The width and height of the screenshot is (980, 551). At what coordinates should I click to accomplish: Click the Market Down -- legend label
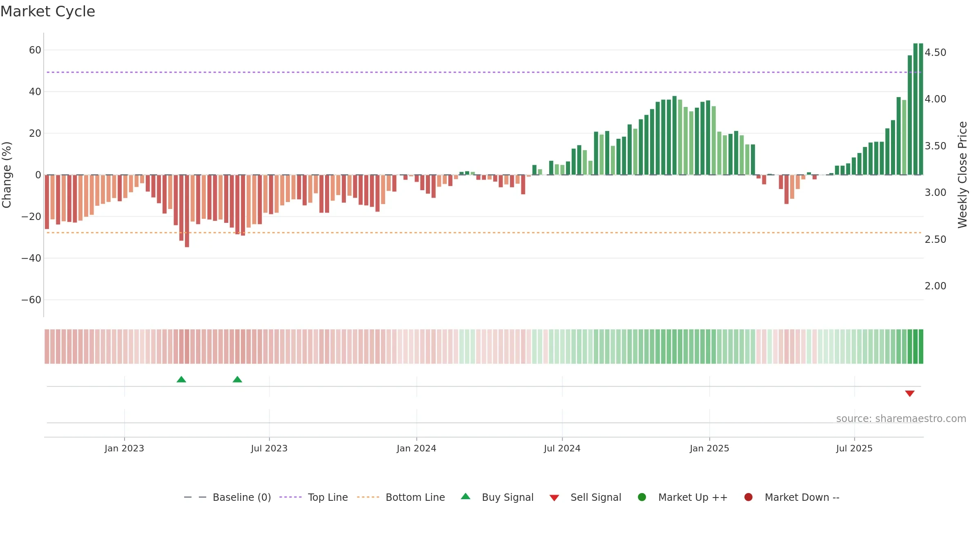802,497
